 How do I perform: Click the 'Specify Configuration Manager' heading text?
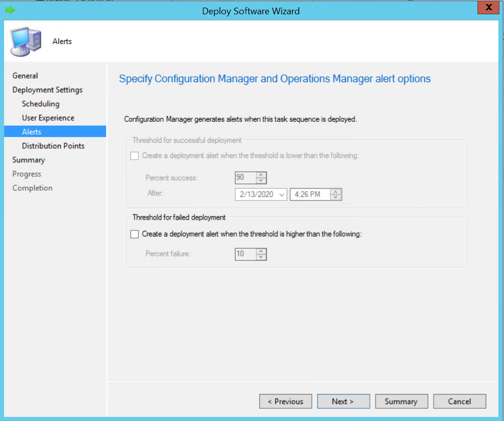pos(275,78)
